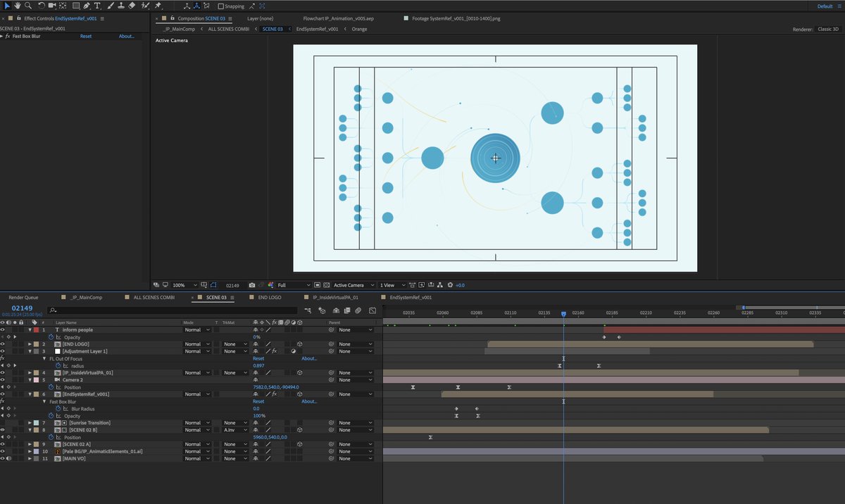Open the Resolution Full dropdown
The height and width of the screenshot is (504, 845).
point(294,285)
